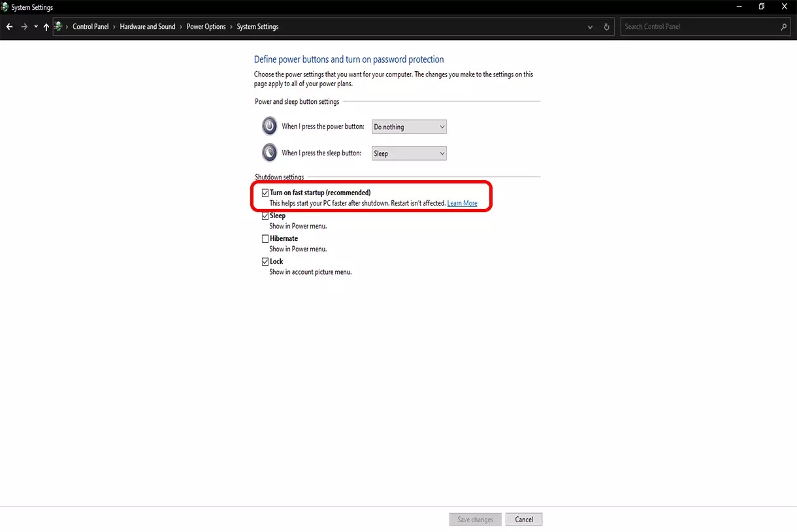Click 'Power and sleep button settings' label
The height and width of the screenshot is (532, 797).
point(297,102)
